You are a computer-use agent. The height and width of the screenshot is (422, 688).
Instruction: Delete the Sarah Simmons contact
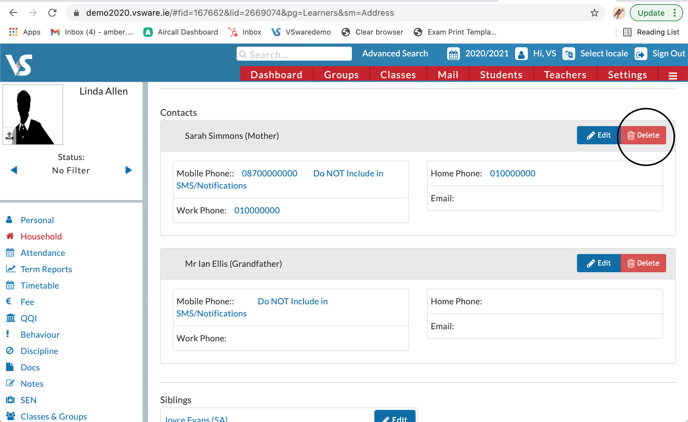coord(643,135)
